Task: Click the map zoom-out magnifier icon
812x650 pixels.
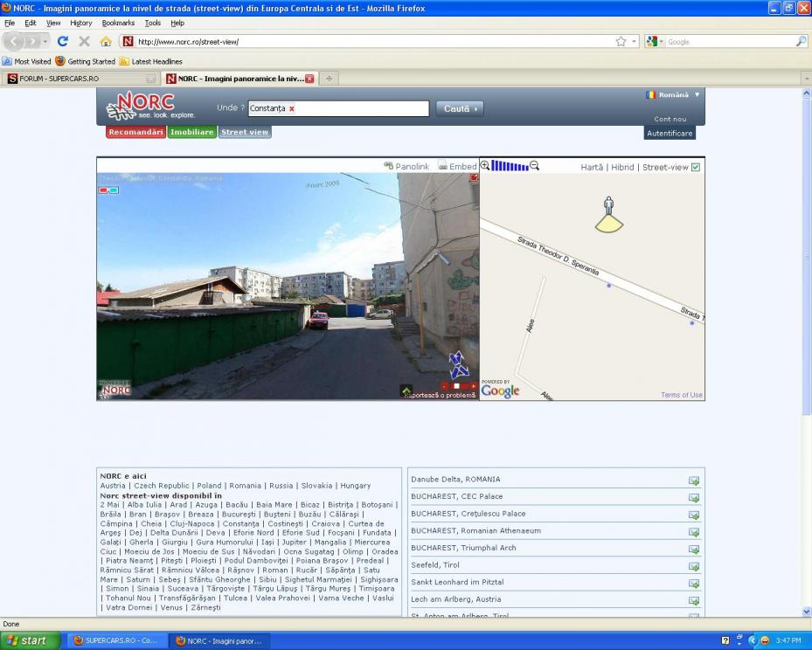Action: click(x=535, y=166)
